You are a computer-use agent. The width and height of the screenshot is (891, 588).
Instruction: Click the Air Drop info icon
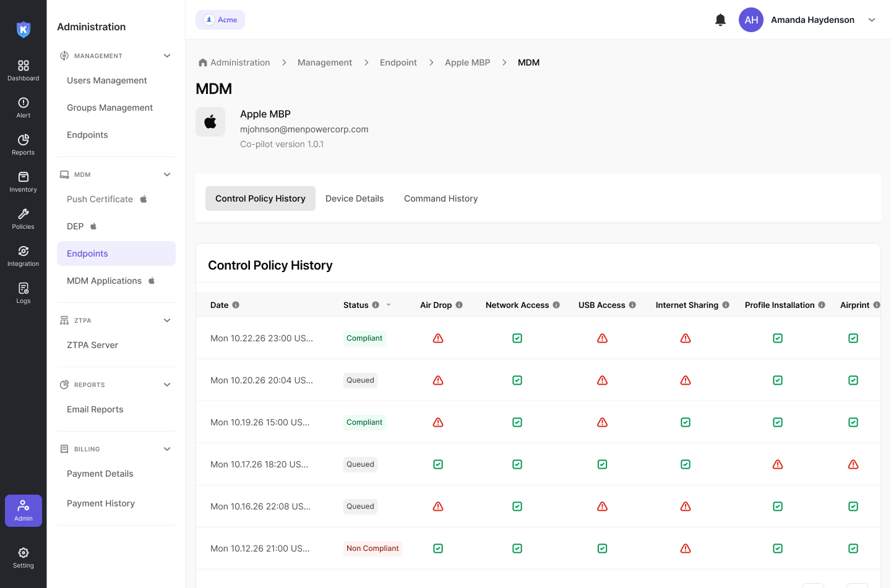coord(459,305)
